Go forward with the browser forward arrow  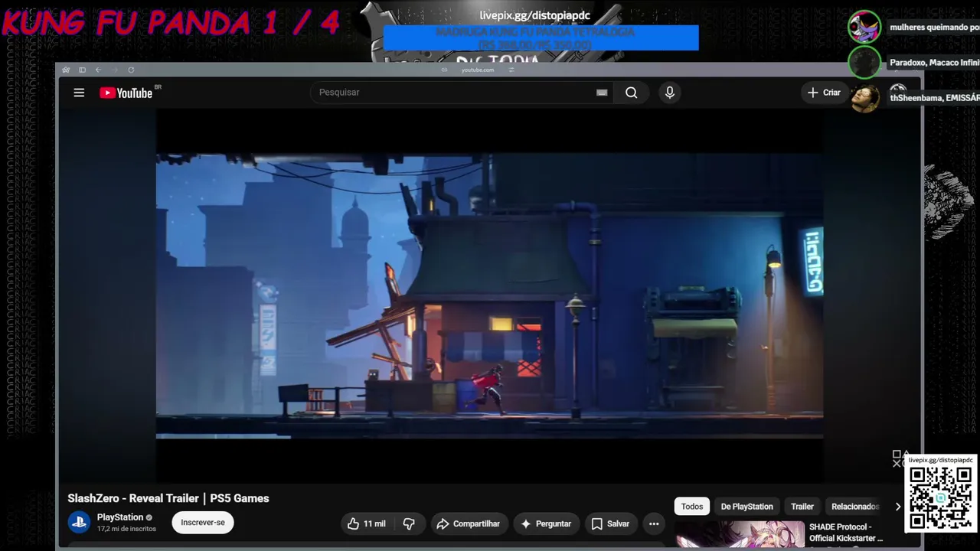coord(115,70)
